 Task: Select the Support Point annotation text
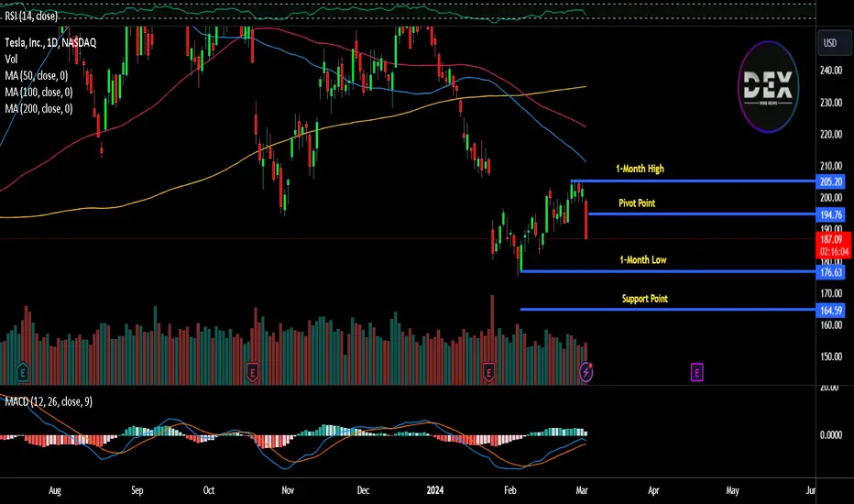pyautogui.click(x=645, y=299)
